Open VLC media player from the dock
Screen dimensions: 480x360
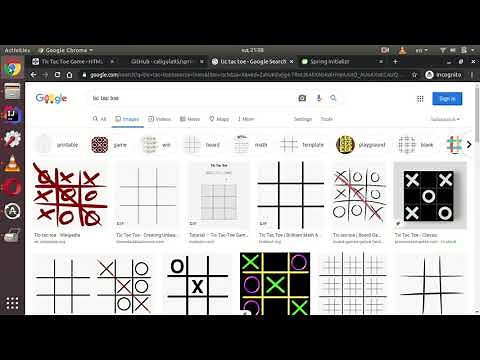click(12, 163)
